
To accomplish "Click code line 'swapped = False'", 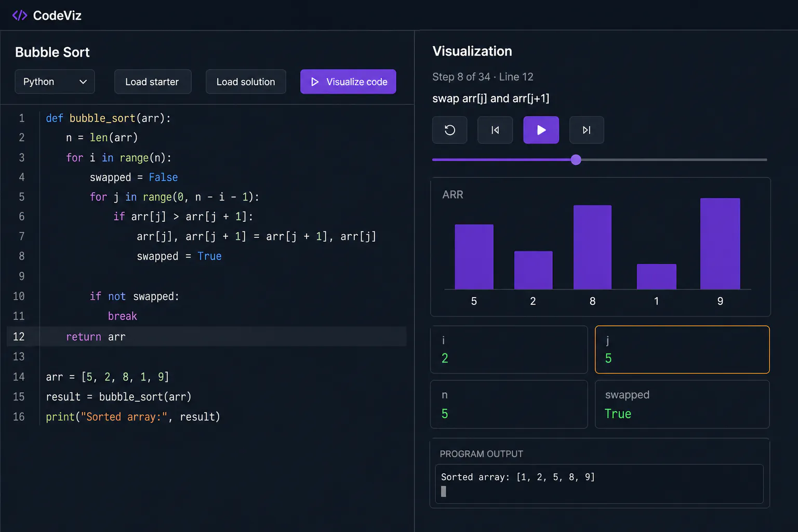I will tap(134, 177).
